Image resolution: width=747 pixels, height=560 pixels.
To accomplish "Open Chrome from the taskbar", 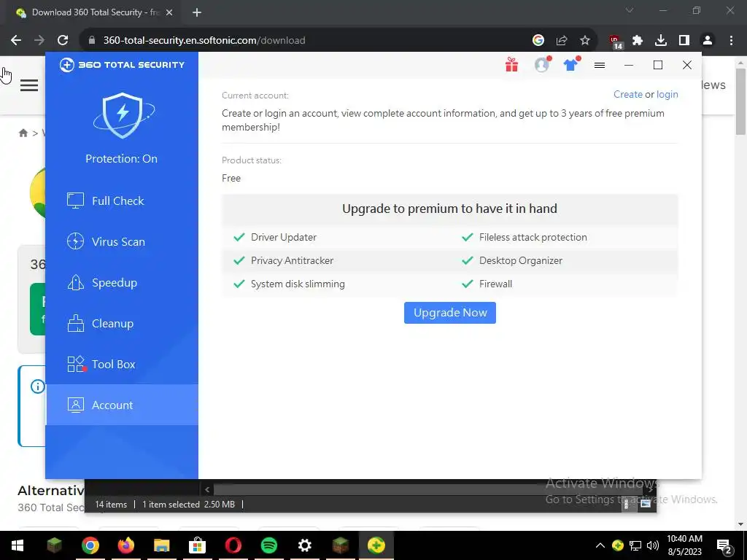I will (90, 545).
